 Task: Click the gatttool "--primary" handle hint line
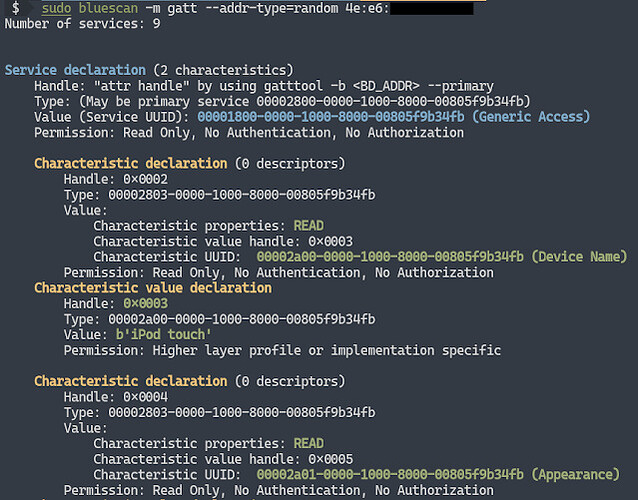[264, 86]
